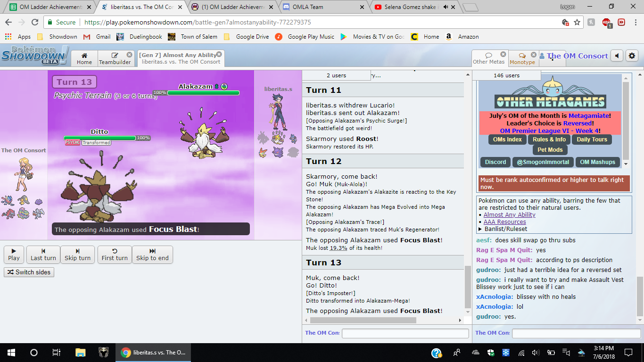Open OM Mashups button
The image size is (644, 362).
(x=597, y=162)
